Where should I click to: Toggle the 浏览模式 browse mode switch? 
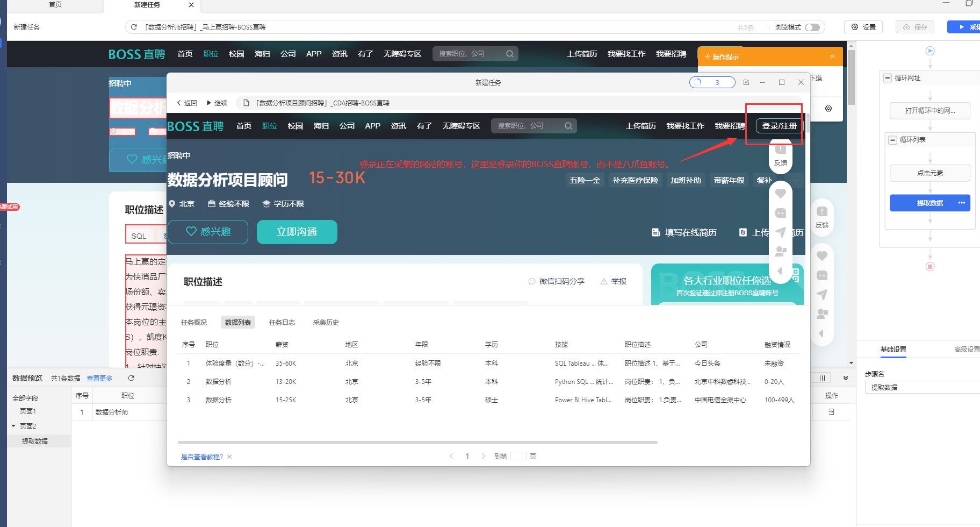[x=812, y=27]
